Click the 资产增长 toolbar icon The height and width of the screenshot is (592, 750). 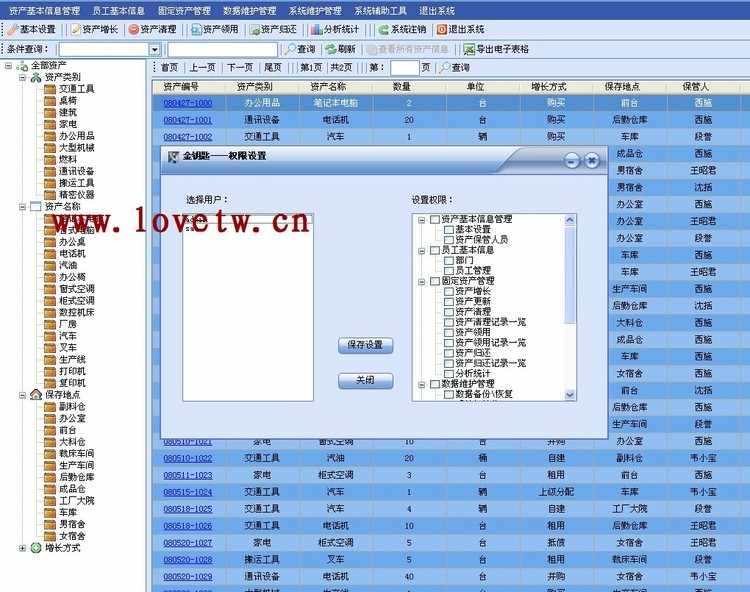76,30
